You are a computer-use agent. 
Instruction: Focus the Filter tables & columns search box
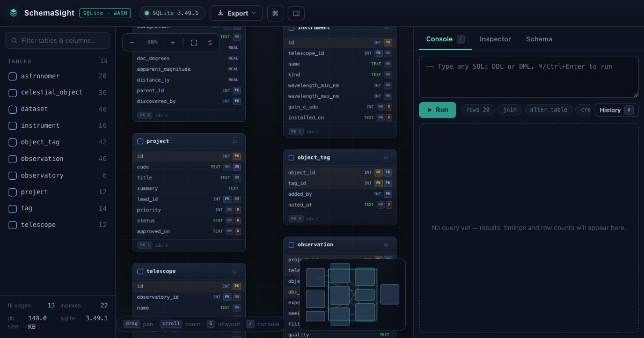57,40
